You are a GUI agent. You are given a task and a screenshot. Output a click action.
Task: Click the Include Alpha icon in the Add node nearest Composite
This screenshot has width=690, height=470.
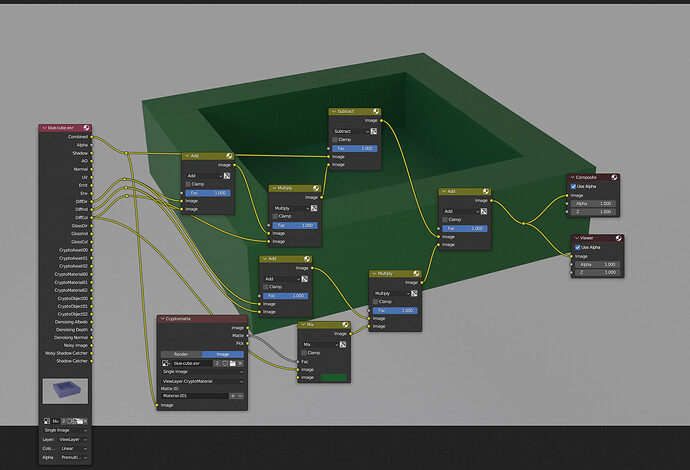484,211
